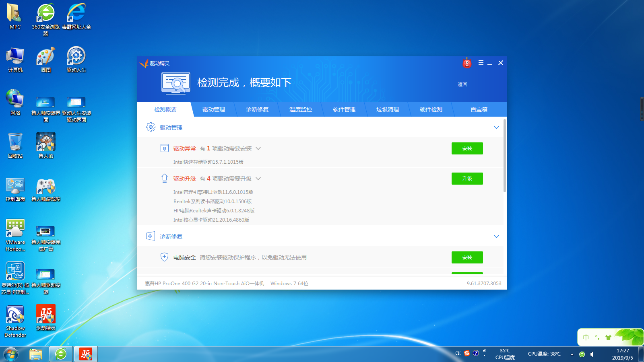This screenshot has width=644, height=362.
Task: Select VMware Horizon desktop icon
Action: point(15,235)
